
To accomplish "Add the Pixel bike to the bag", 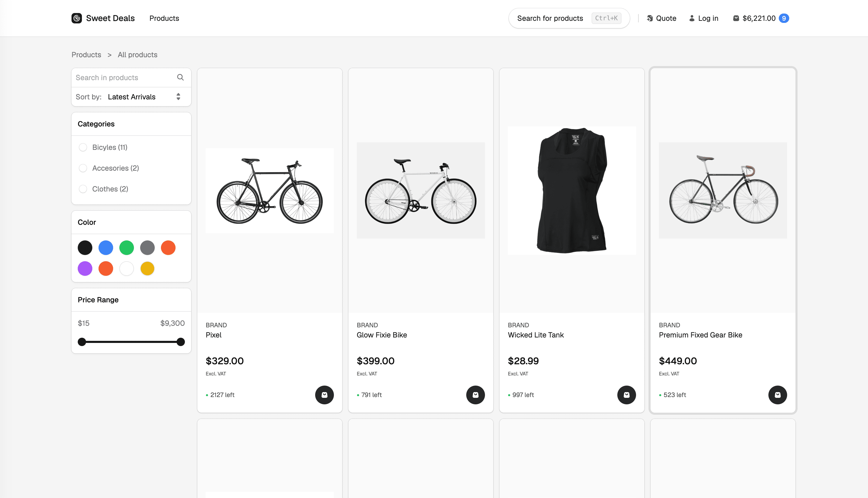I will click(324, 395).
